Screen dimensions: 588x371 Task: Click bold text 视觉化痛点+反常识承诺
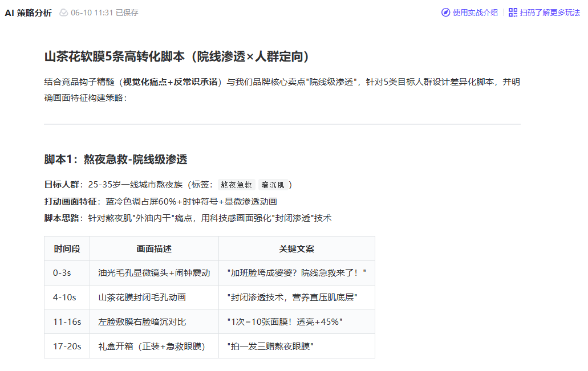pos(172,81)
